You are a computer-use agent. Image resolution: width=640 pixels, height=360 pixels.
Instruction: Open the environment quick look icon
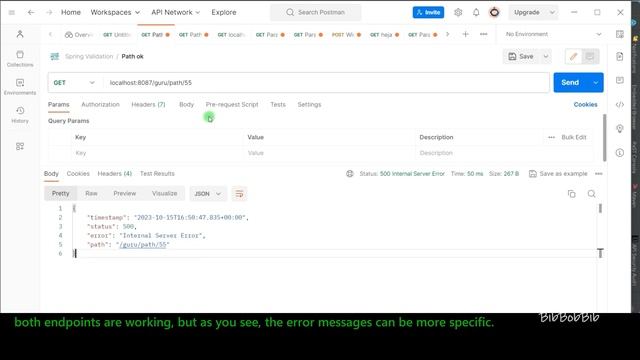coord(620,34)
